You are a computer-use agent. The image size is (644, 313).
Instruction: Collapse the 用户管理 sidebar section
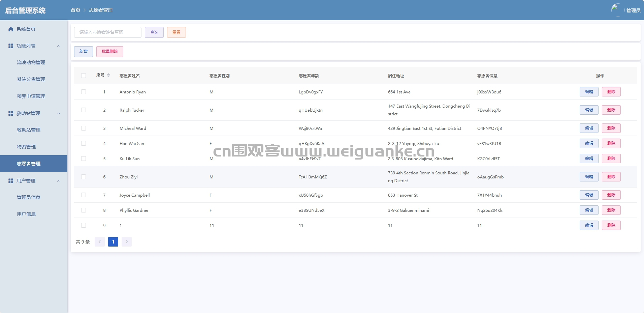[x=59, y=181]
